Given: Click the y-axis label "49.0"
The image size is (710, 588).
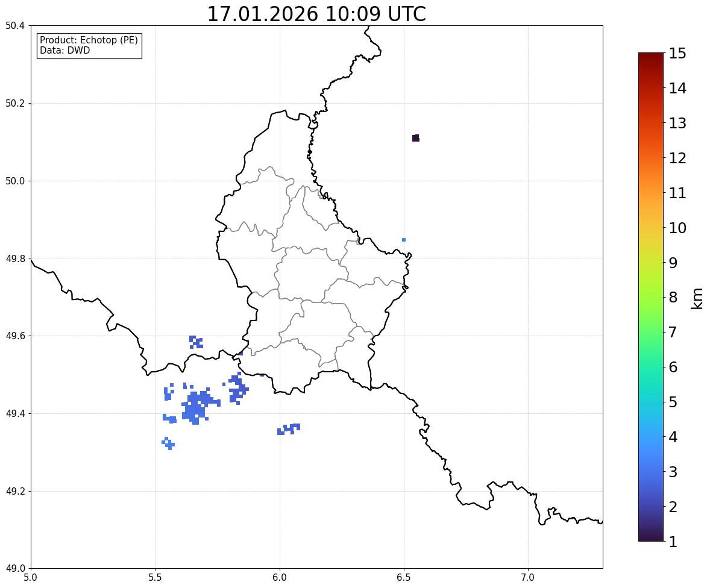Looking at the screenshot, I should [14, 569].
